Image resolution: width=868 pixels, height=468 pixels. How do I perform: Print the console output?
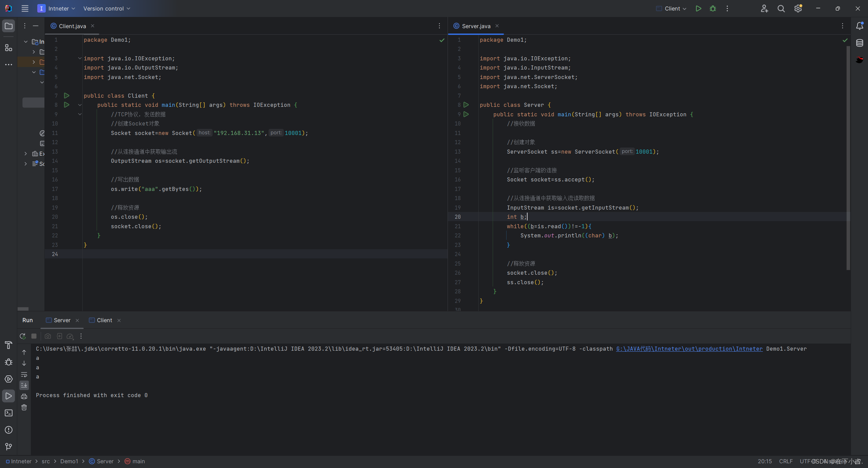pos(24,396)
